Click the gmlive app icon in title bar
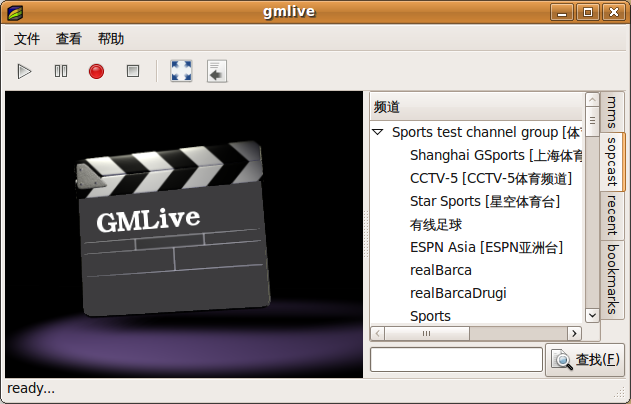The image size is (631, 404). click(x=15, y=12)
